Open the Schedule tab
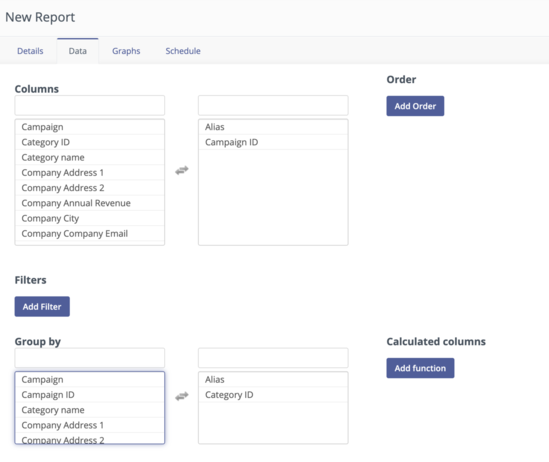 tap(183, 51)
